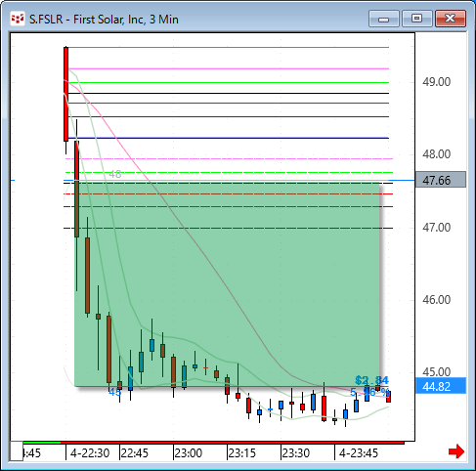
Task: Click the red scroll-right arrow
Action: pyautogui.click(x=456, y=451)
